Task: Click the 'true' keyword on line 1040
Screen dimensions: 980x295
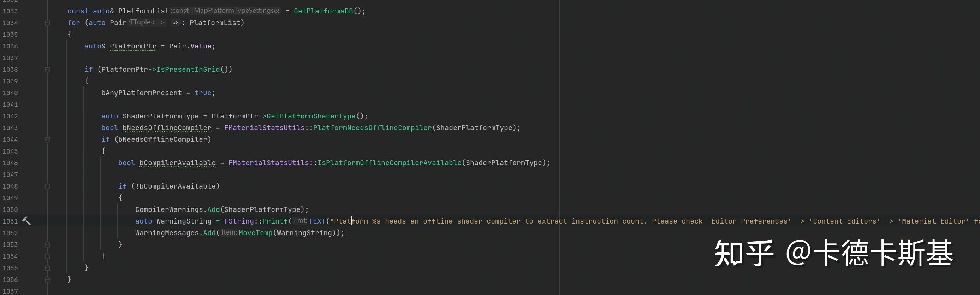Action: click(203, 93)
